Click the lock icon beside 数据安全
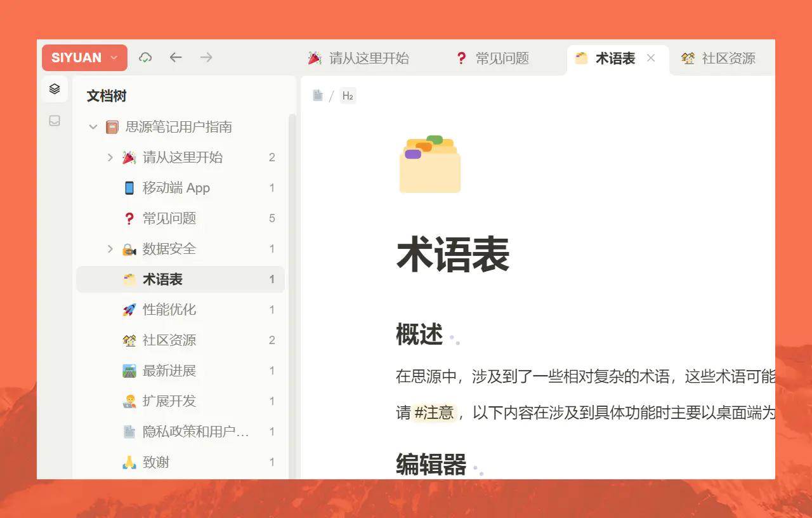 pyautogui.click(x=129, y=249)
